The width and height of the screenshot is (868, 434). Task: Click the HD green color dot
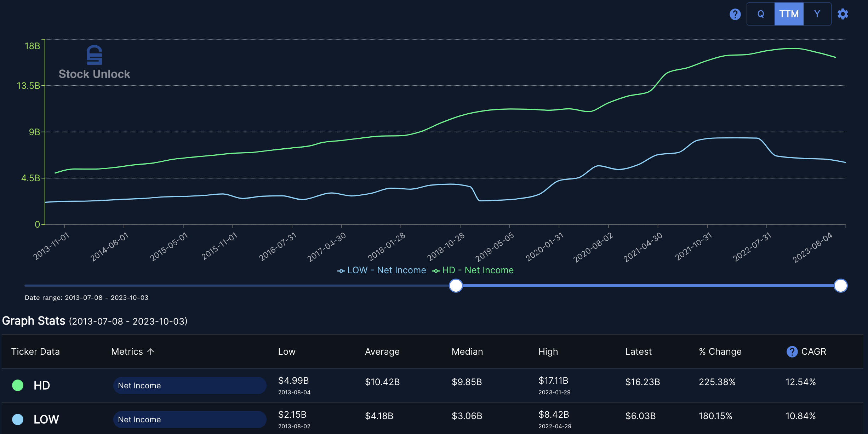[18, 385]
